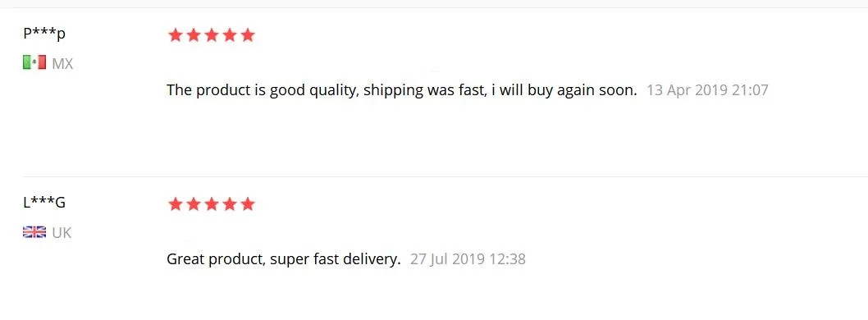This screenshot has height=320, width=868.
Task: Select the fifth star in L***G's rating
Action: coord(248,204)
